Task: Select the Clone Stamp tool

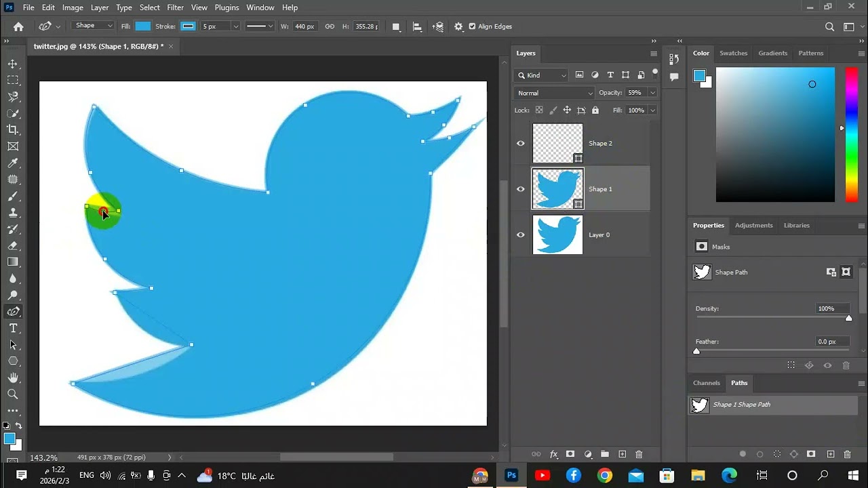Action: click(x=13, y=212)
